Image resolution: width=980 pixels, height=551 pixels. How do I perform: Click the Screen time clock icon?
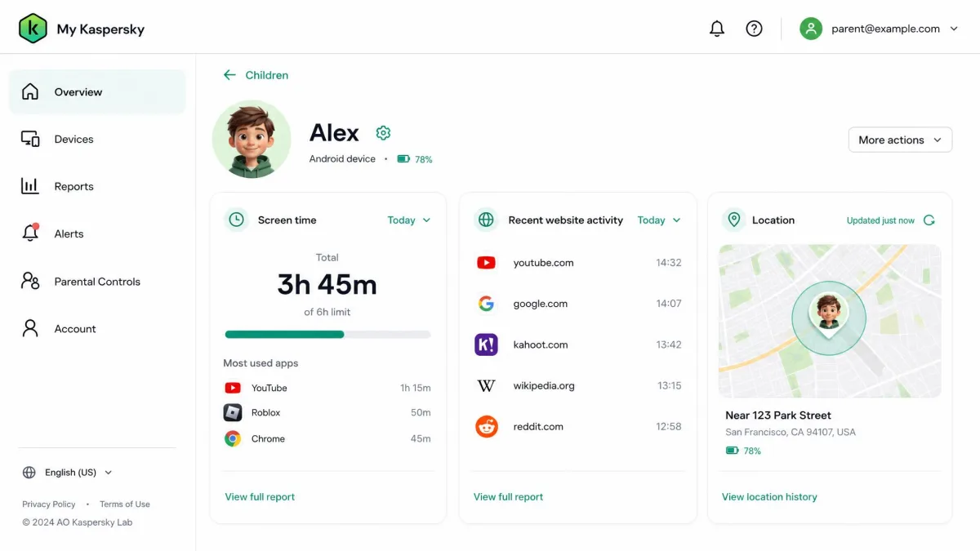click(236, 220)
